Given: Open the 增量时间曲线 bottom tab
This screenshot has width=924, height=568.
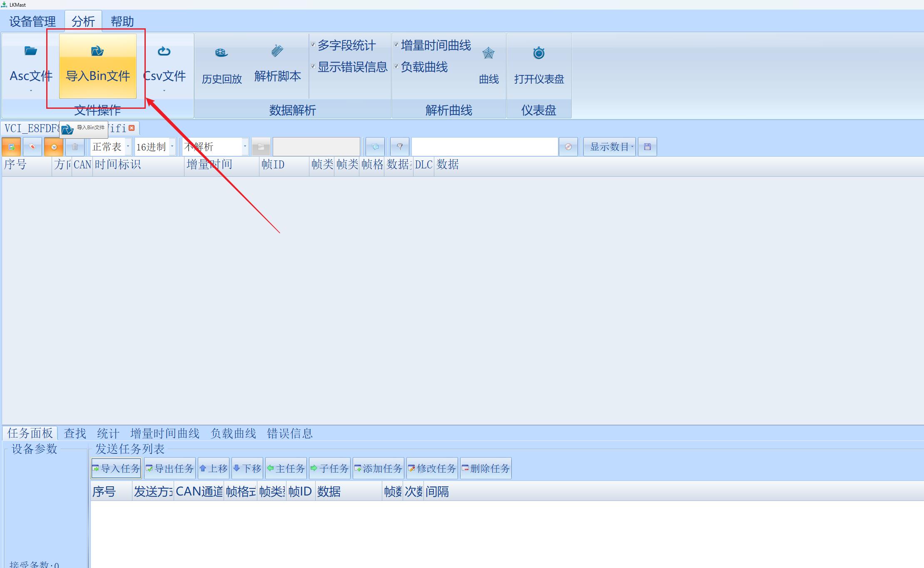Looking at the screenshot, I should (165, 433).
